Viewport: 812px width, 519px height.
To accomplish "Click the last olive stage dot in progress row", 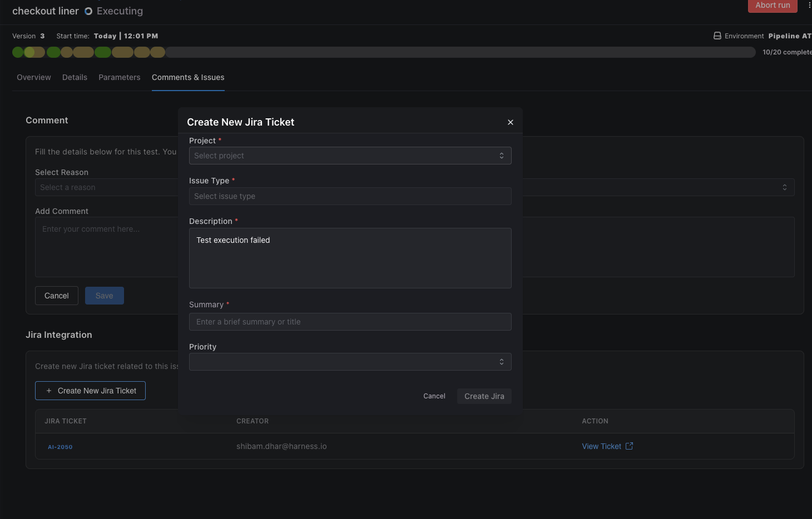I will coord(158,52).
